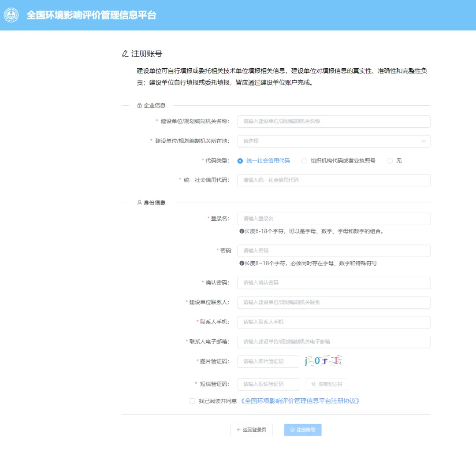476x467 pixels.
Task: Focus the 登录名 input field
Action: 333,219
